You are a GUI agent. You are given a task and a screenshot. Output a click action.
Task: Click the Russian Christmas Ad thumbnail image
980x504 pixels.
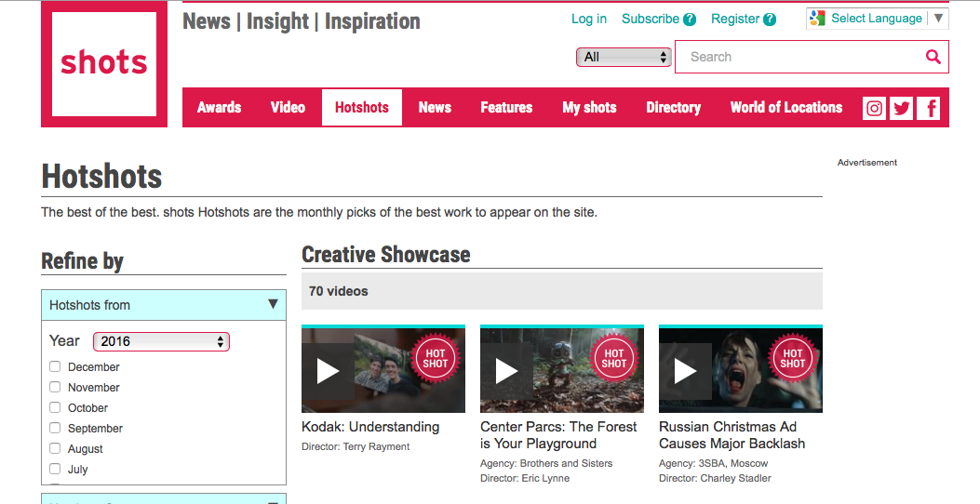(x=741, y=370)
